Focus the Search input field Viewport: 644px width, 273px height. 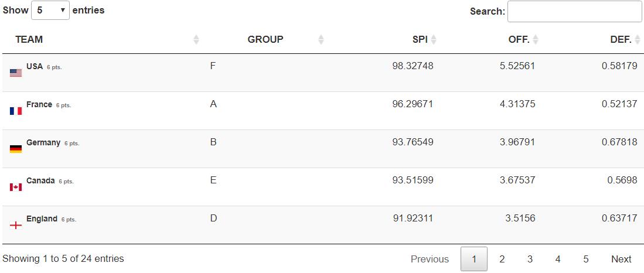click(x=575, y=12)
